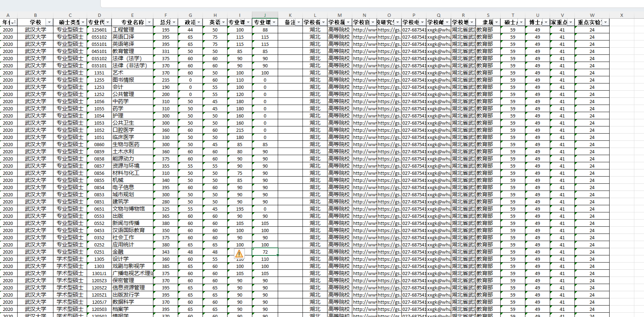Select the 文物与博物馆 cell
This screenshot has height=317, width=644.
click(x=132, y=209)
